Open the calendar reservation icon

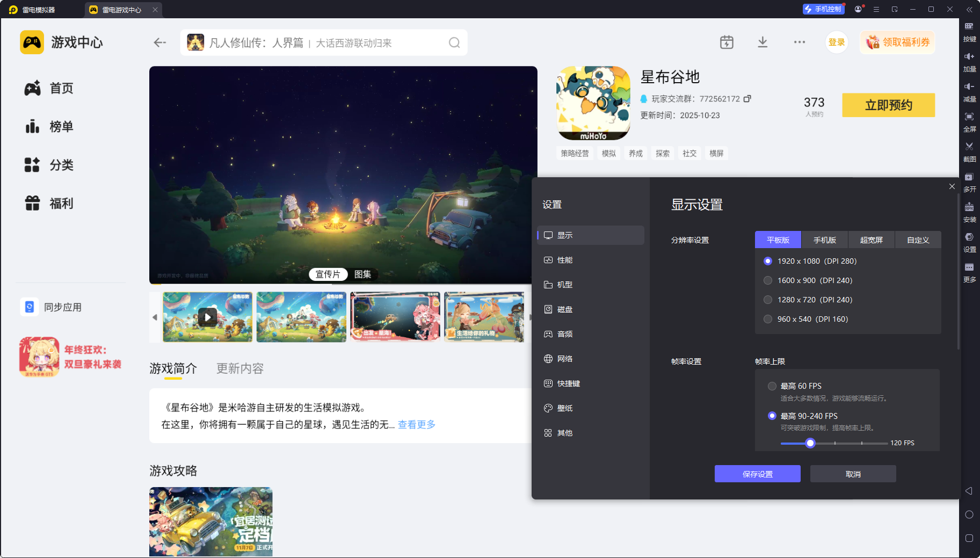click(x=727, y=42)
